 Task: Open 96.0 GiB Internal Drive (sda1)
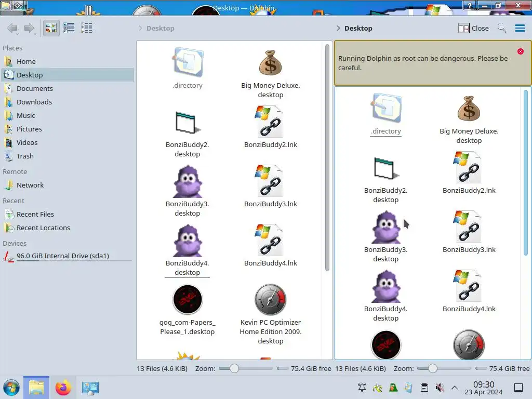pyautogui.click(x=68, y=256)
